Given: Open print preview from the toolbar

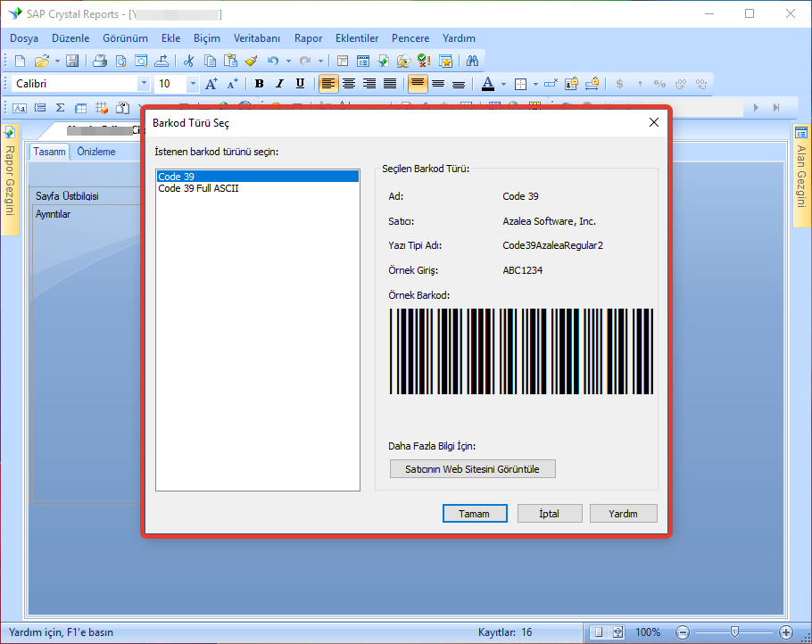Looking at the screenshot, I should [x=120, y=61].
